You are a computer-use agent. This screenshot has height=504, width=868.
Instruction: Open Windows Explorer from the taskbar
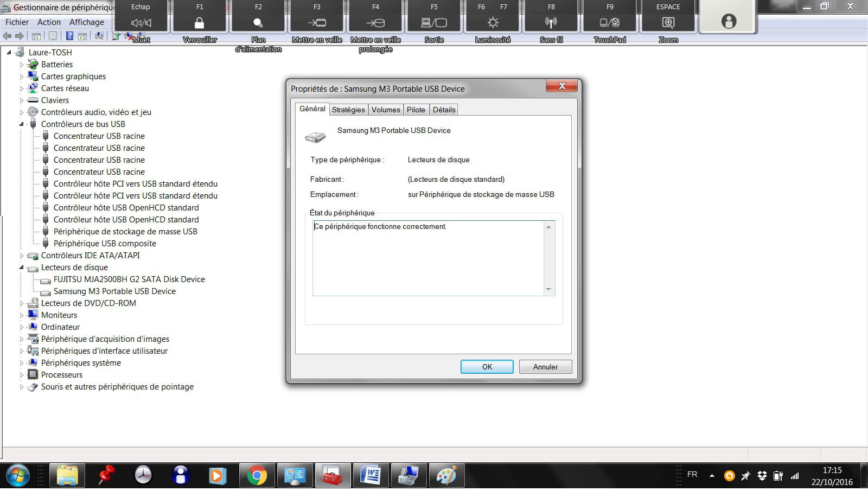[x=67, y=476]
